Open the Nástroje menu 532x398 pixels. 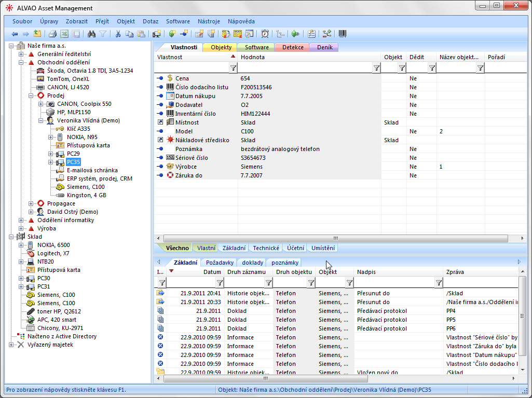coord(209,21)
